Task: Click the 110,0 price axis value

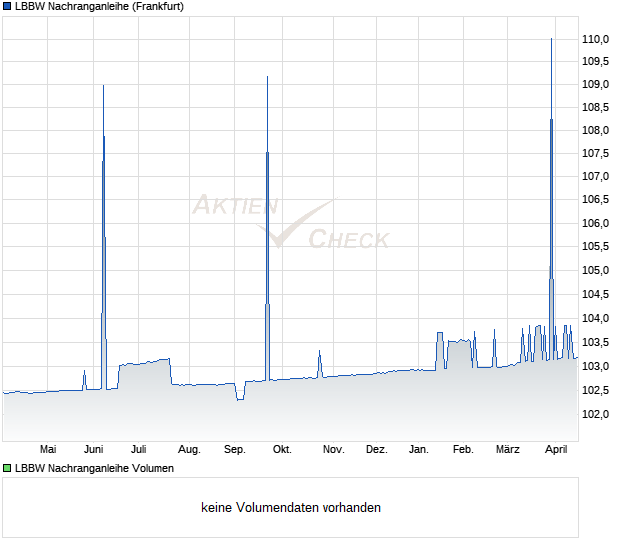Action: [x=595, y=39]
